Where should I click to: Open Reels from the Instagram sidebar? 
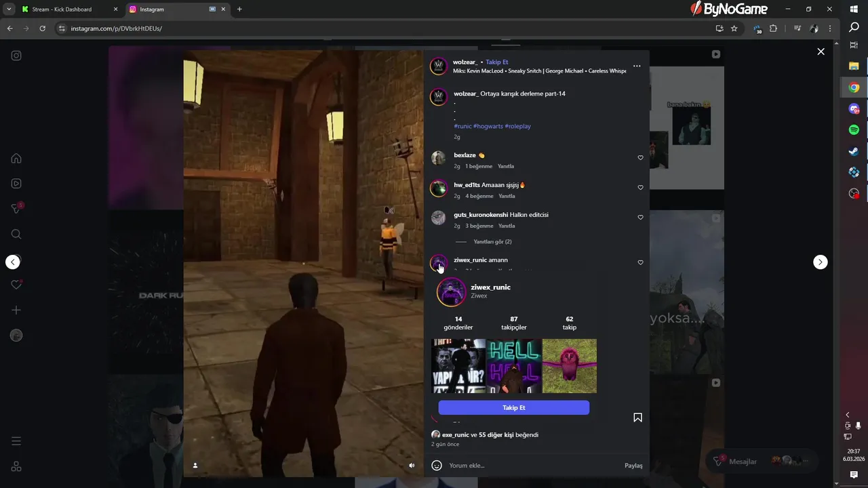[16, 184]
